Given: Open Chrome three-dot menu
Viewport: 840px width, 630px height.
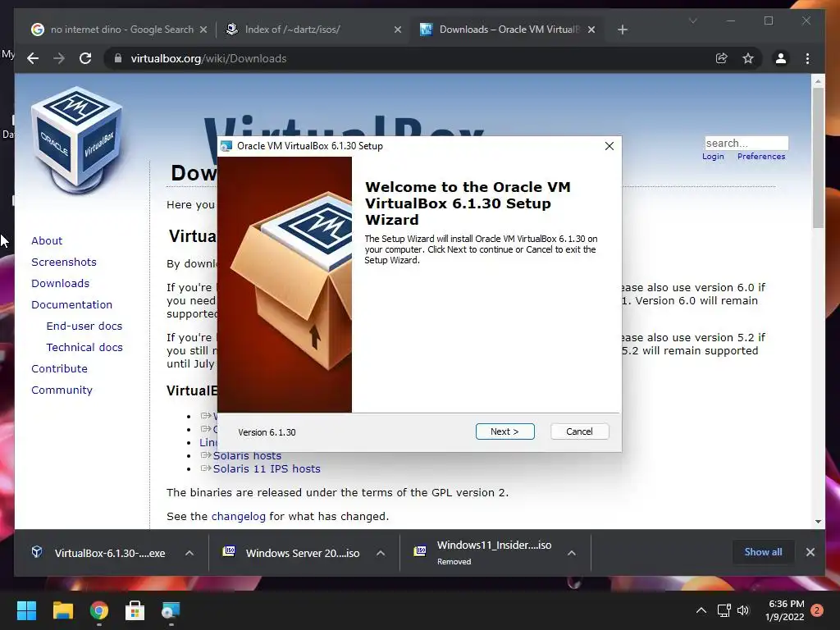Looking at the screenshot, I should (x=807, y=58).
